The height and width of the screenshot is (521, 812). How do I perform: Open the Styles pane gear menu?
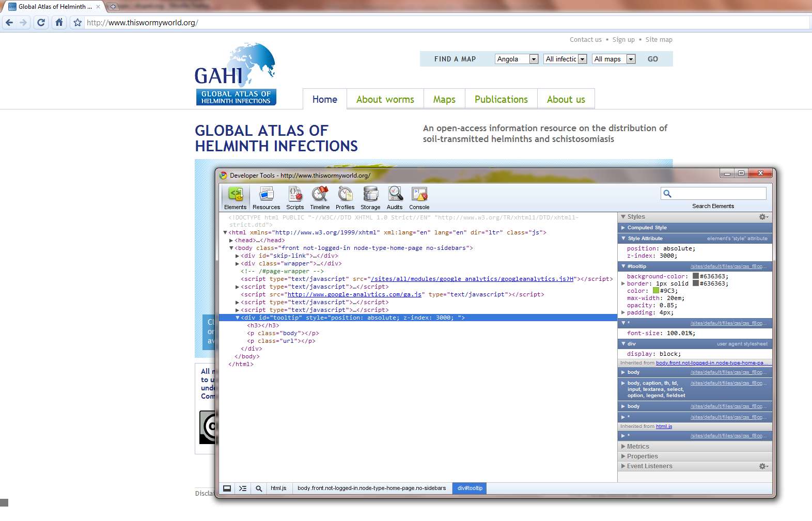(x=763, y=217)
